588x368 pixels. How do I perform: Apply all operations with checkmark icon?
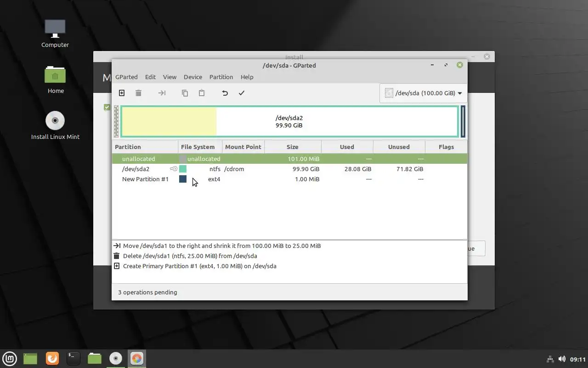[242, 93]
